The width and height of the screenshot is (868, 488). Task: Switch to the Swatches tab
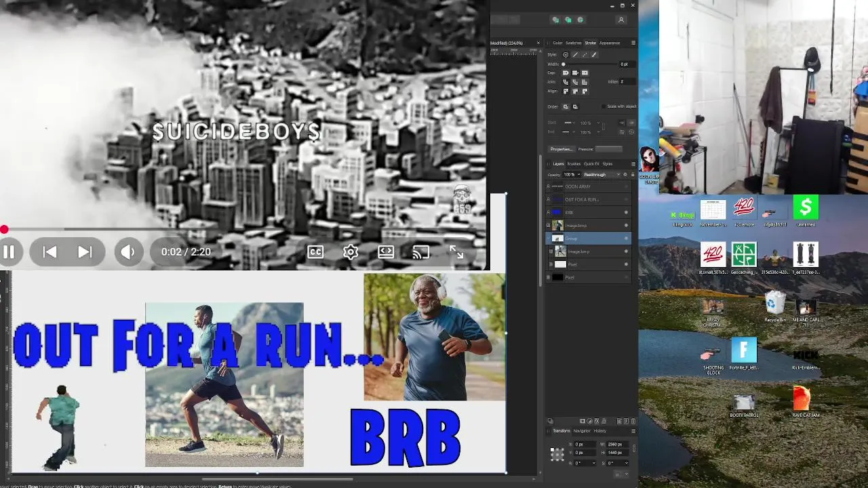pos(574,43)
